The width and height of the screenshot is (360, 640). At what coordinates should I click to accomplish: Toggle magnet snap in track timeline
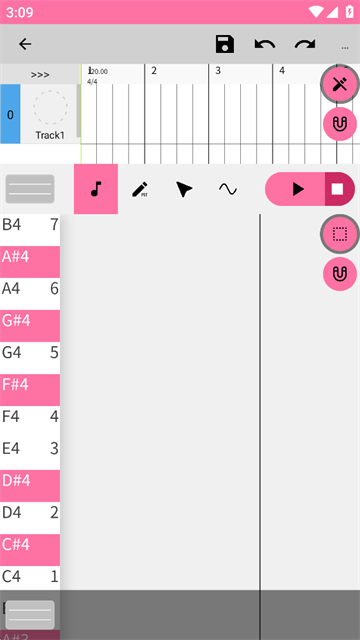[x=340, y=124]
